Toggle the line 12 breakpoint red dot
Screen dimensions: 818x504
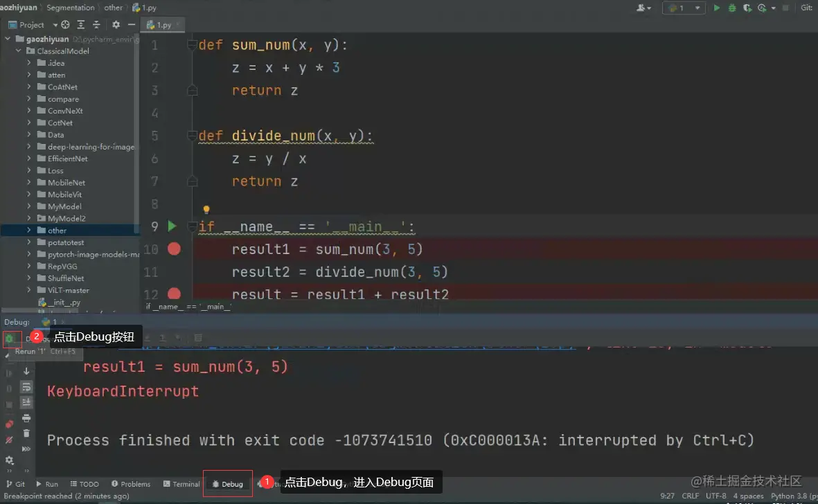[x=175, y=294]
